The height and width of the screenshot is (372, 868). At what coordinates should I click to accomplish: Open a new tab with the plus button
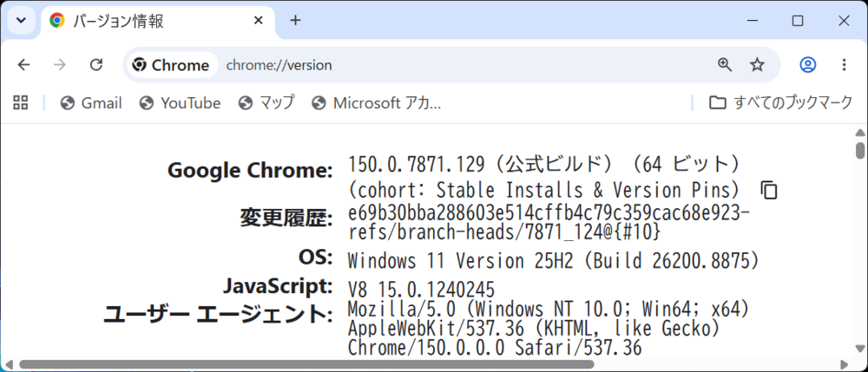(x=296, y=21)
